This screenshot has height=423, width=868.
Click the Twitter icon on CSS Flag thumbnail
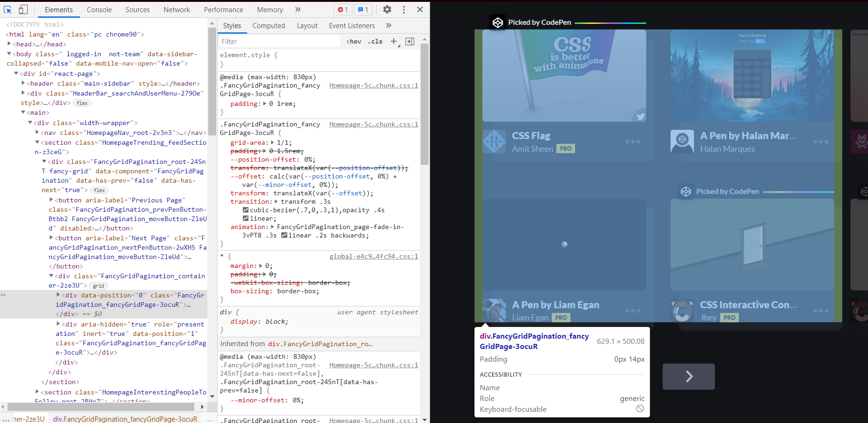[641, 117]
